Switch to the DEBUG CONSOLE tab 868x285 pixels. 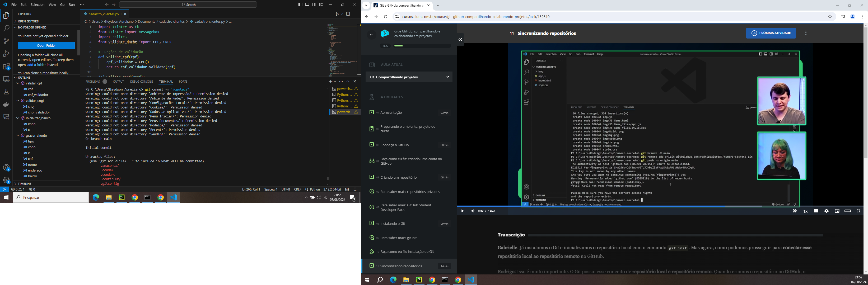point(142,82)
